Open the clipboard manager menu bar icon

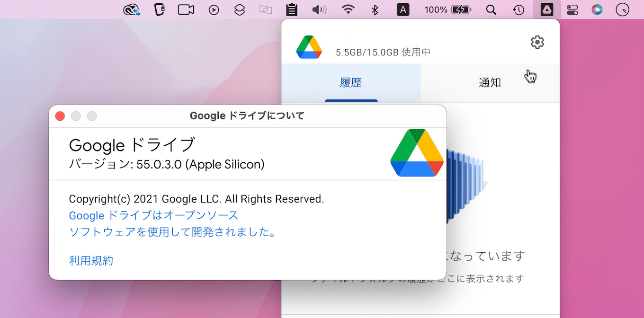point(292,9)
